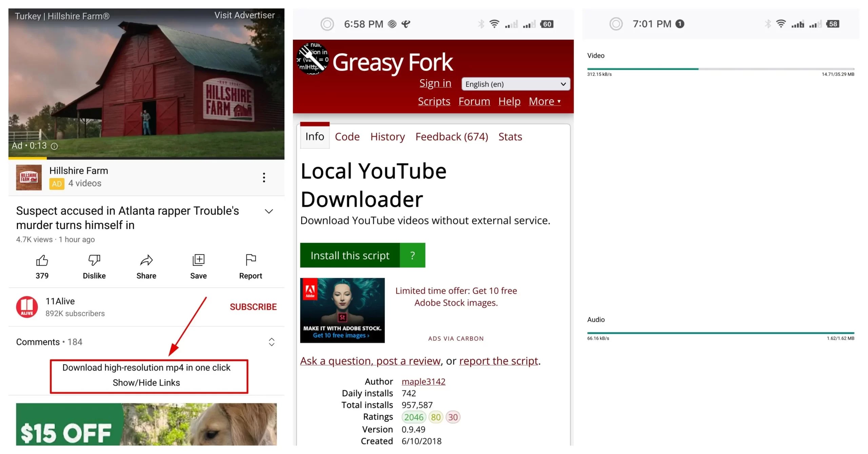Open the three-dot menu on Hillshire Farm ad
Viewport: 868px width, 454px height.
[x=264, y=177]
